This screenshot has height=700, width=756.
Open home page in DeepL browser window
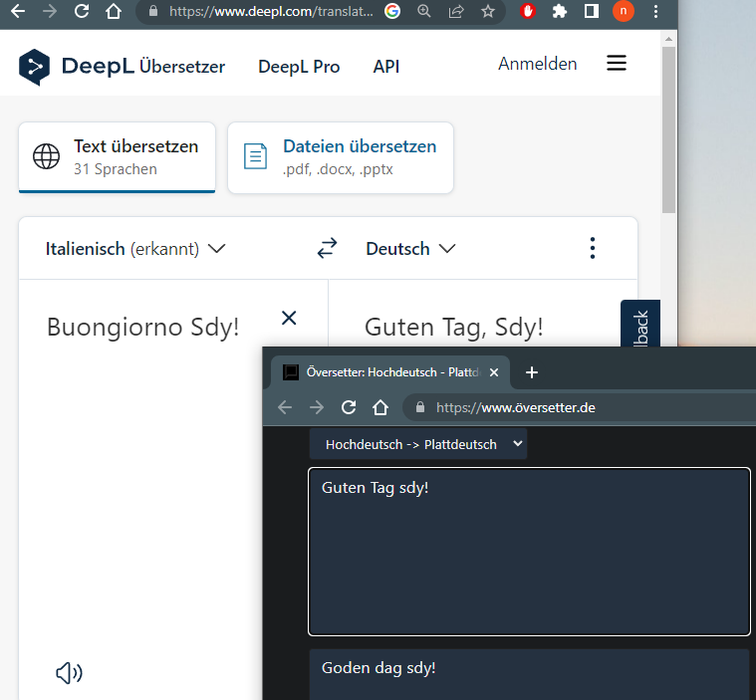(114, 11)
